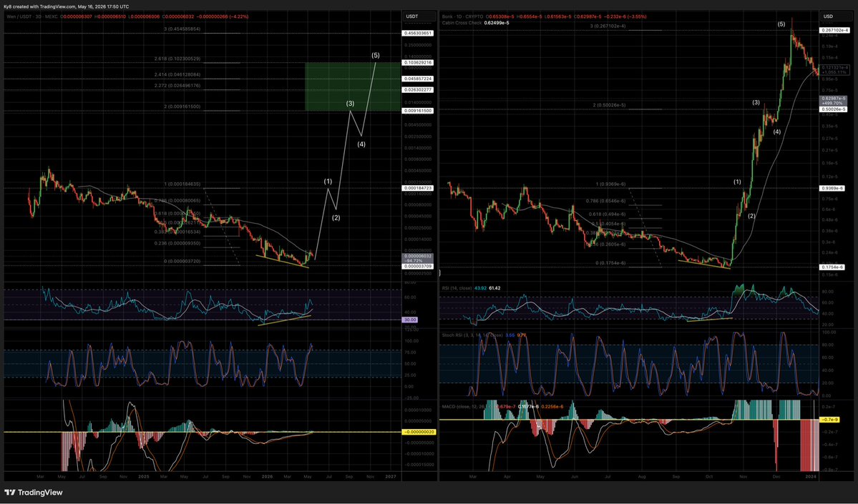Click the 0.456303651 price axis label

418,34
